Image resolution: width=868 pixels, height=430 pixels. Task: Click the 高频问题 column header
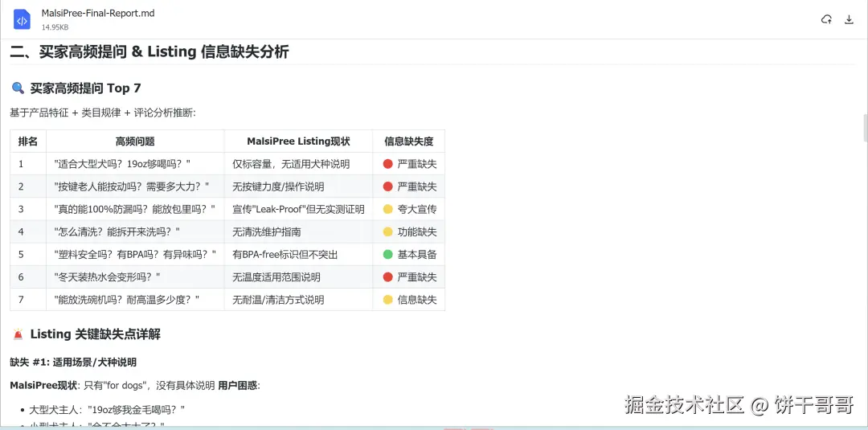(135, 141)
